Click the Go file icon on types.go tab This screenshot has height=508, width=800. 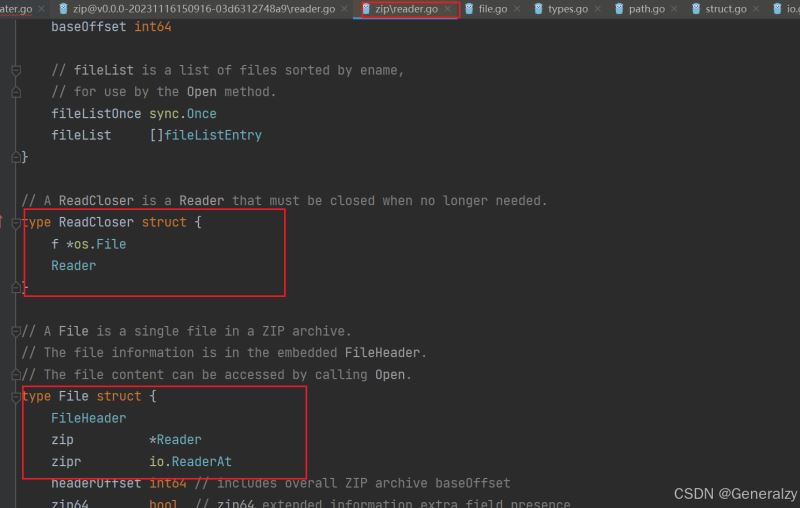click(539, 9)
